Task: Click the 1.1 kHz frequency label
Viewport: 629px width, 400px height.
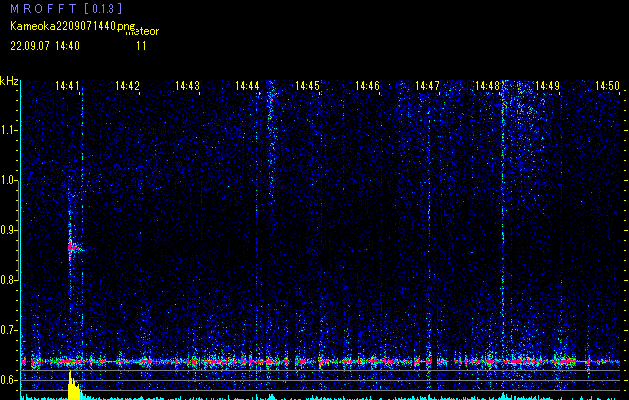Action: [x=8, y=130]
